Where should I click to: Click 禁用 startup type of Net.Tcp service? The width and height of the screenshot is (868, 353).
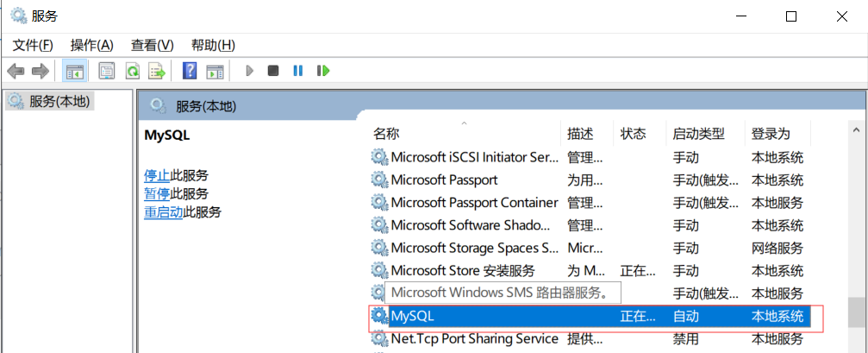point(685,338)
